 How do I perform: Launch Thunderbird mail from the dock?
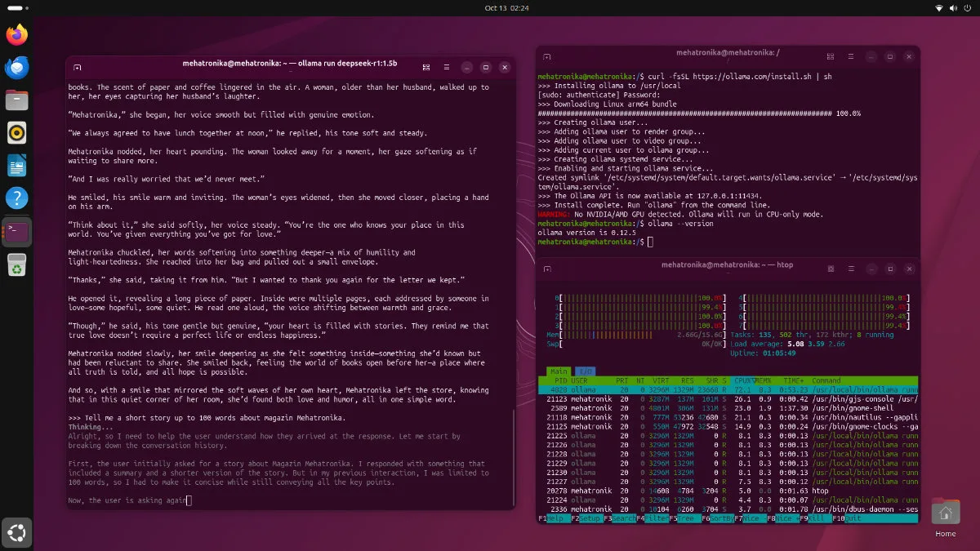coord(17,68)
